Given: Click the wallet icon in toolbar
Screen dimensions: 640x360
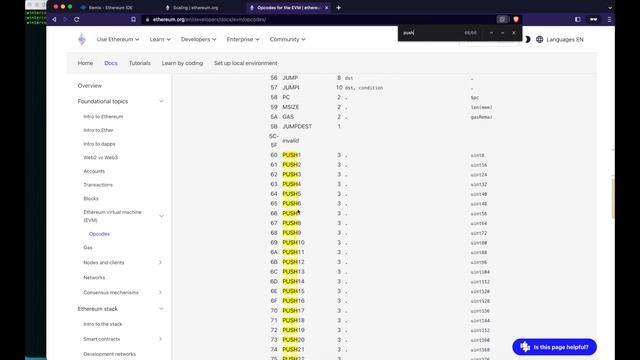Looking at the screenshot, I should point(593,19).
